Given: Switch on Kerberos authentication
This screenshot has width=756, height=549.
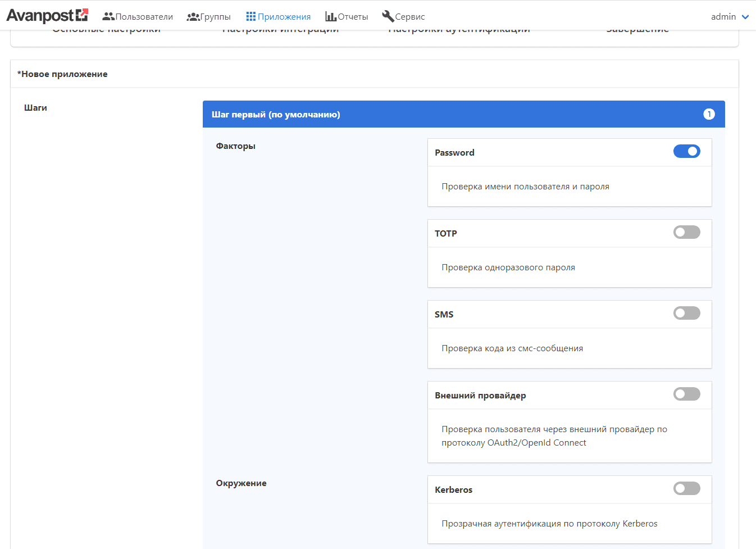Looking at the screenshot, I should click(686, 488).
